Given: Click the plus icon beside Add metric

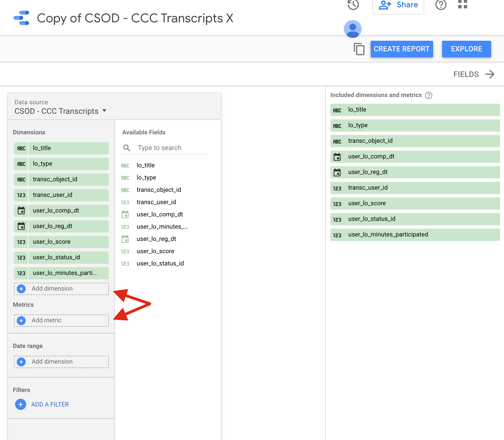Looking at the screenshot, I should [21, 321].
